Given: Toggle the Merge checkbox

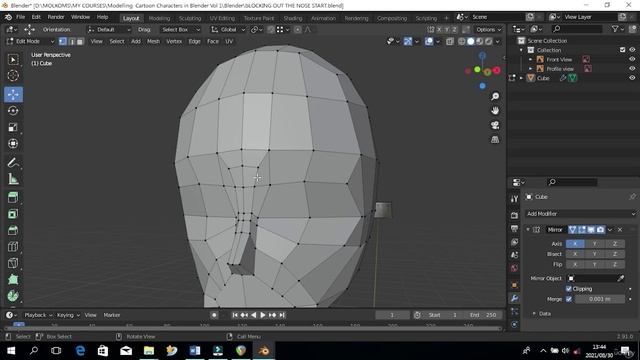Looking at the screenshot, I should (569, 299).
